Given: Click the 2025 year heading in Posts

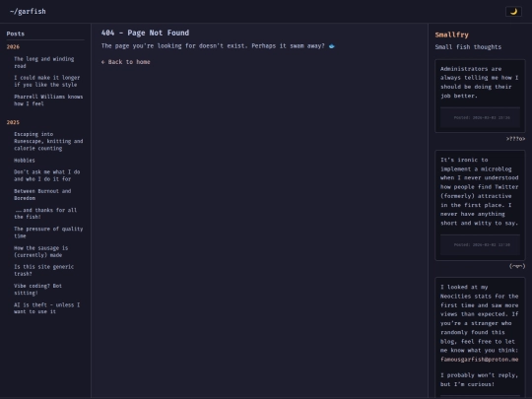Looking at the screenshot, I should pyautogui.click(x=13, y=122).
